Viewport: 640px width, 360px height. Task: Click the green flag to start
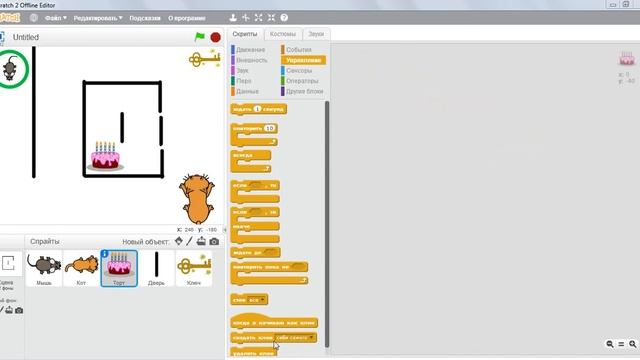click(200, 37)
